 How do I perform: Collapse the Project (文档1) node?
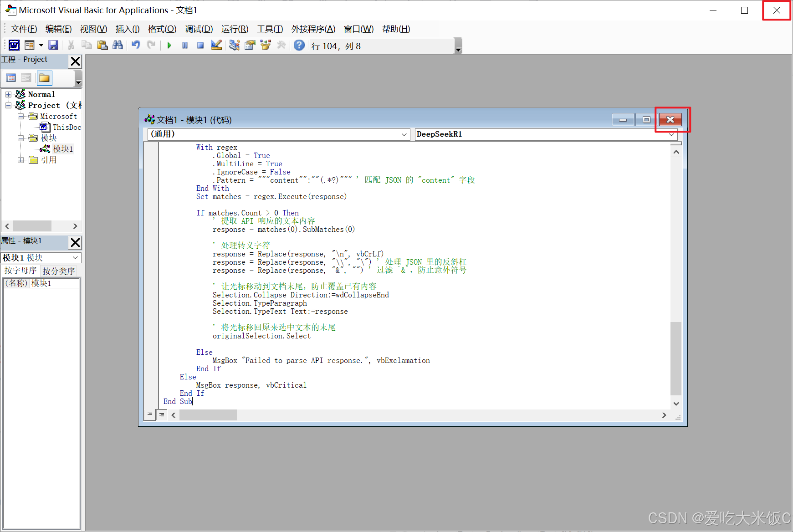coord(8,106)
